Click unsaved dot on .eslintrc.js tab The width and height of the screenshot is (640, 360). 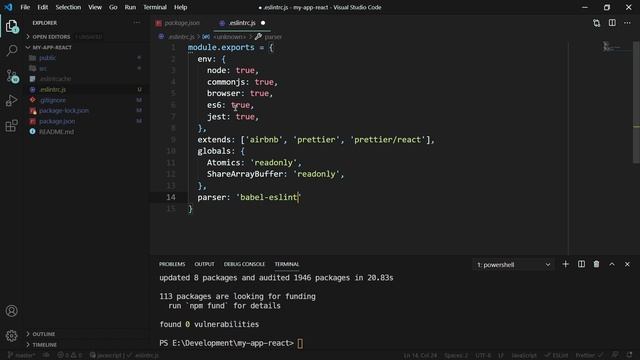click(x=263, y=23)
